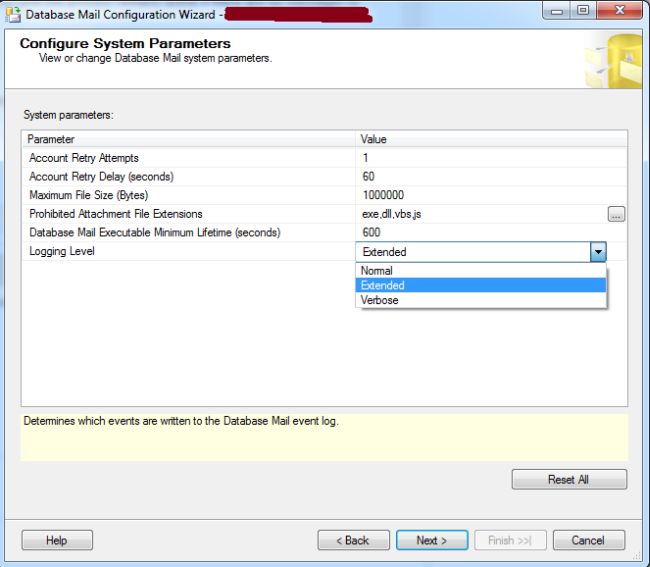
Task: Minimize the wizard window
Action: click(x=557, y=10)
